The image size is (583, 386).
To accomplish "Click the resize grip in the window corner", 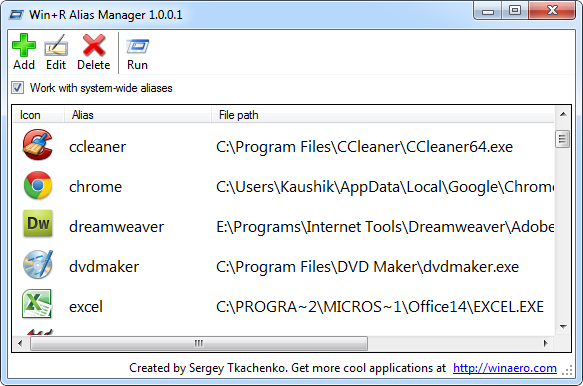I will coord(567,370).
